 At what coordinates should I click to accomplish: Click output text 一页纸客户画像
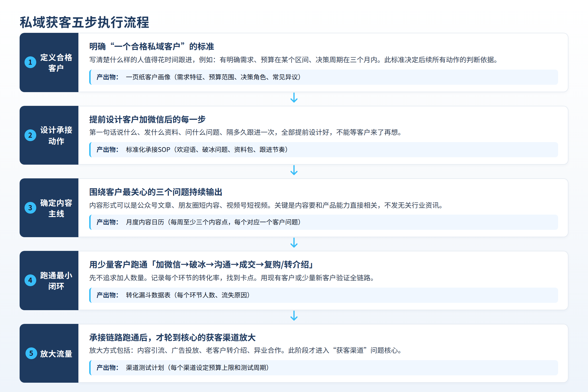(x=213, y=77)
